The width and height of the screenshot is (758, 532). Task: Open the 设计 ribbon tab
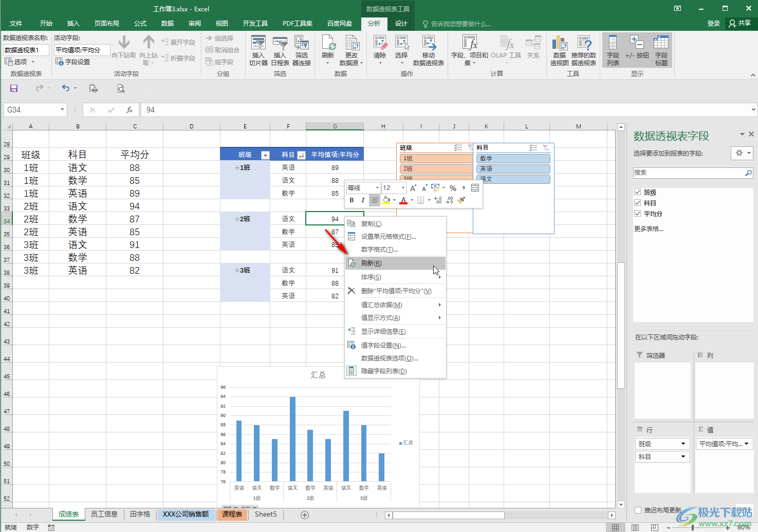401,24
